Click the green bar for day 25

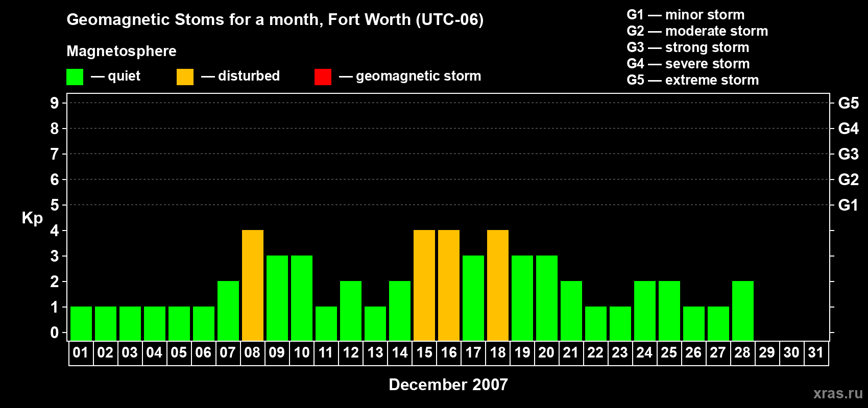[669, 311]
